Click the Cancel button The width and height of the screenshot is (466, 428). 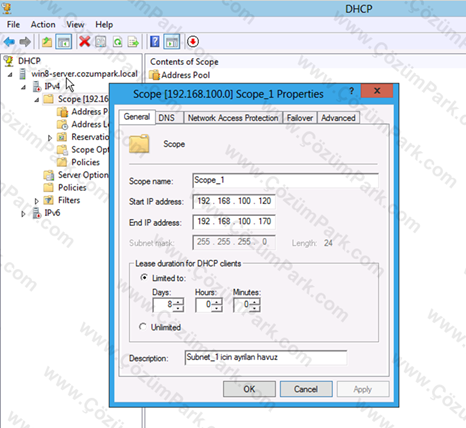306,389
